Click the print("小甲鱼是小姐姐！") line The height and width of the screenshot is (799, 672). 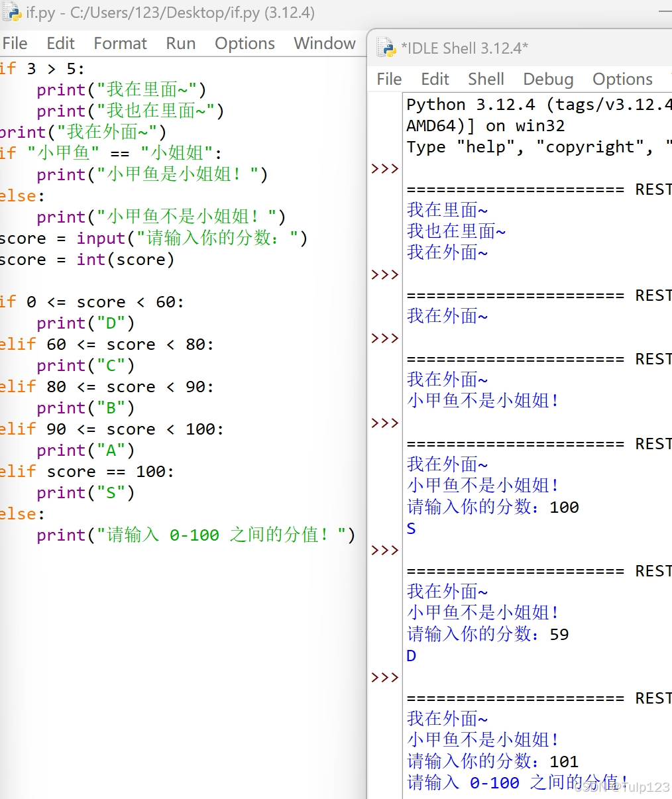pos(152,175)
